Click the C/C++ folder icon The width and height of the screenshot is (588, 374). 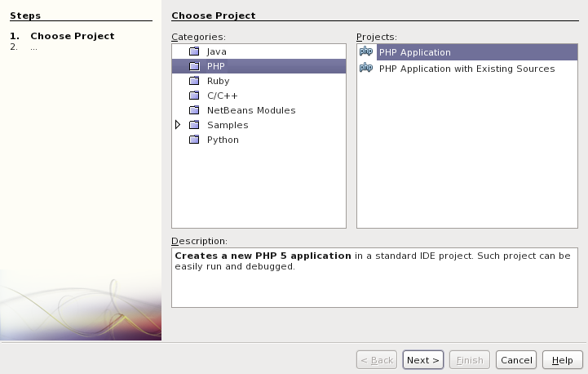[194, 96]
